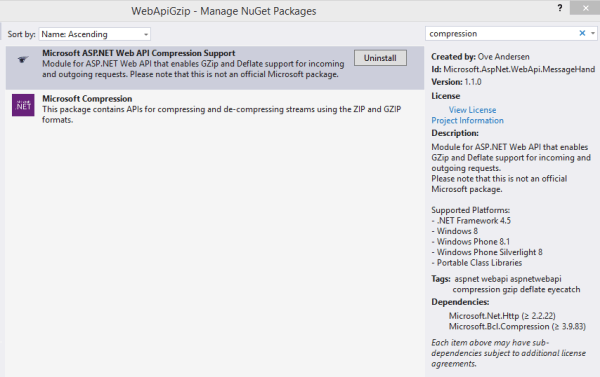Open the help question mark button
The width and height of the screenshot is (600, 377).
(560, 8)
